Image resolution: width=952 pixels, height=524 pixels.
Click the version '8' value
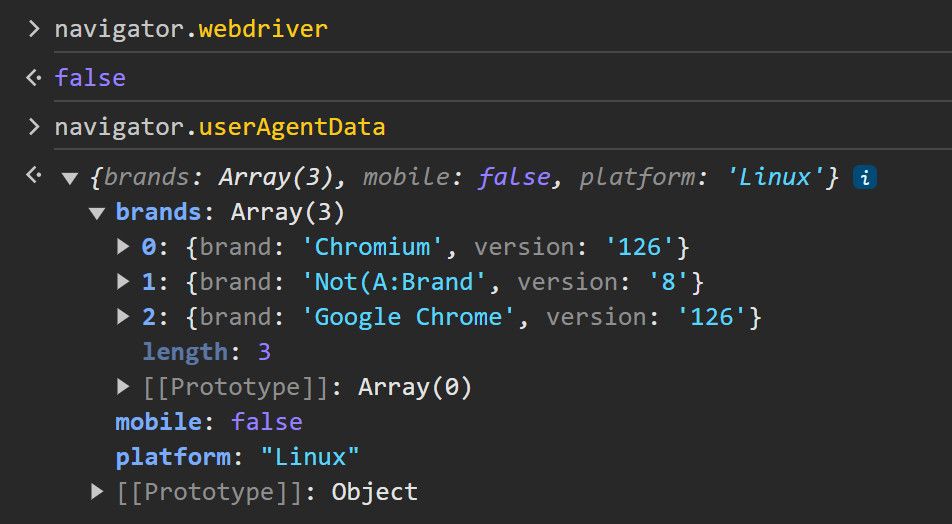(670, 282)
